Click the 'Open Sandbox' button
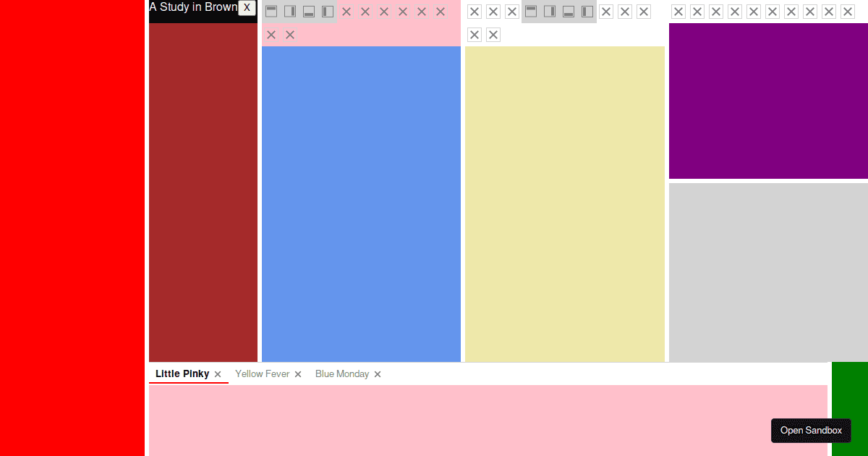This screenshot has width=868, height=456. pos(811,431)
